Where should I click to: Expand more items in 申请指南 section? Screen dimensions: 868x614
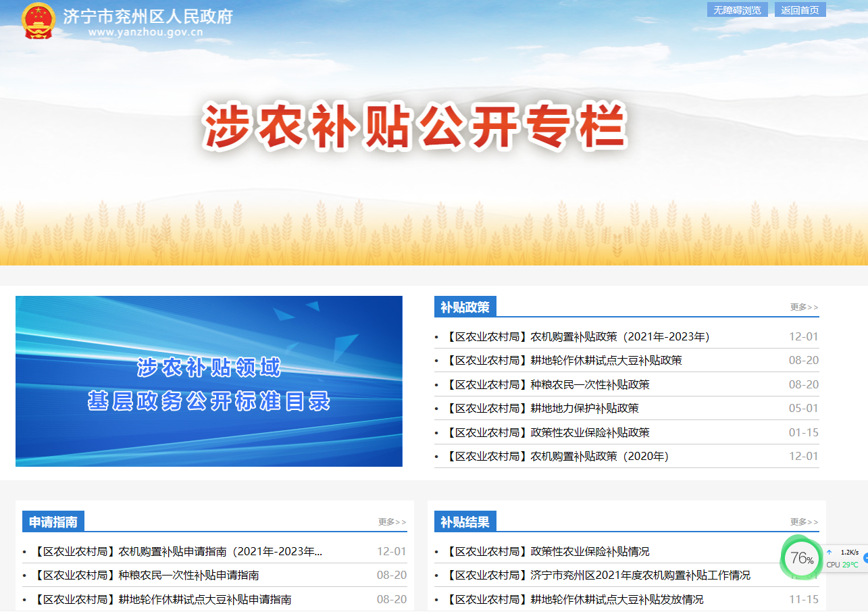click(392, 522)
